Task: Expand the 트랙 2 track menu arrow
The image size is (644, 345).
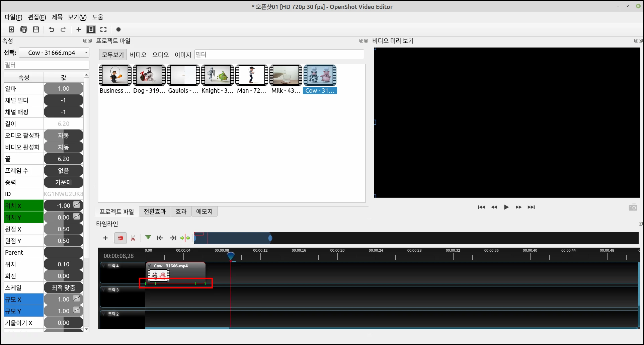Action: pos(104,314)
